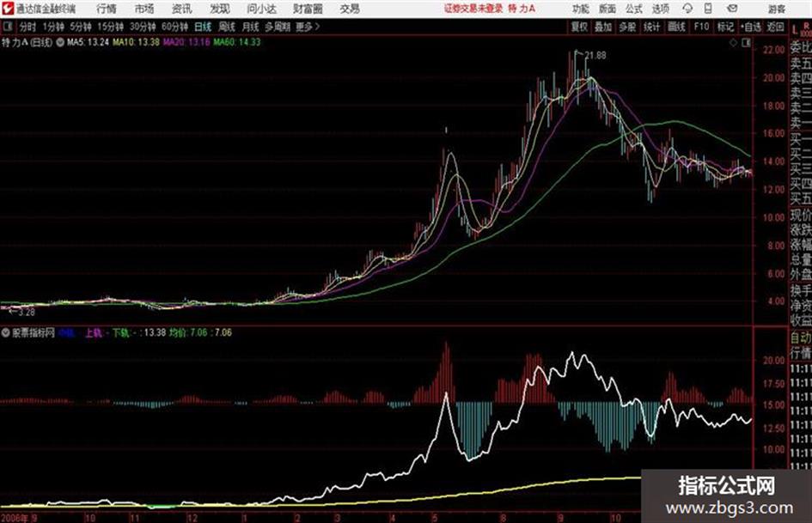812x523 pixels.
Task: Open the 功能 menu
Action: [x=581, y=9]
